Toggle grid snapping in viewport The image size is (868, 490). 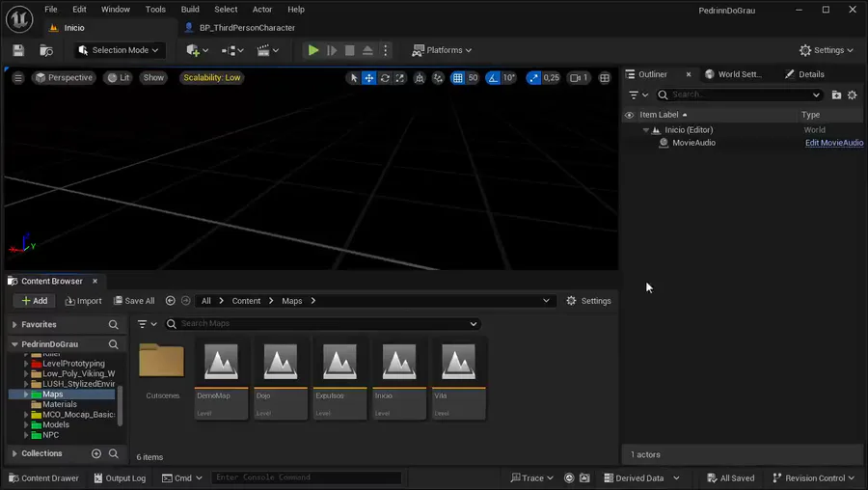tap(458, 78)
